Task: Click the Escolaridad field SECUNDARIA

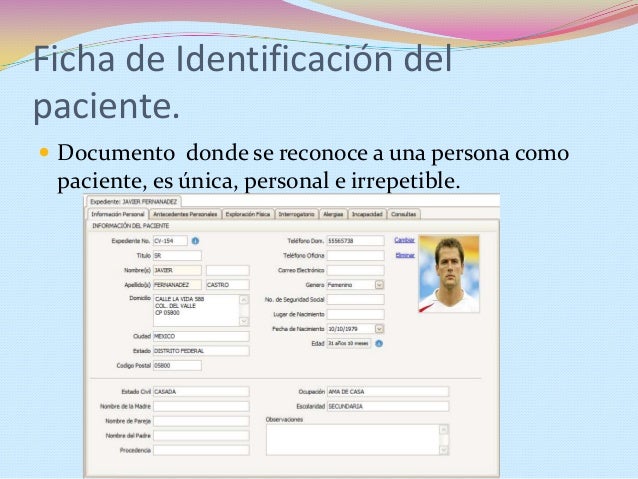Action: pyautogui.click(x=388, y=406)
